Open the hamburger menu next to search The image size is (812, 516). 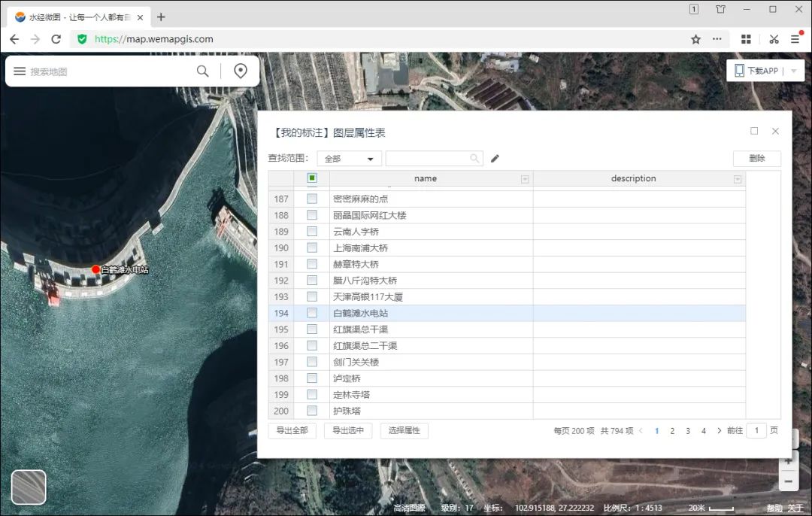20,70
